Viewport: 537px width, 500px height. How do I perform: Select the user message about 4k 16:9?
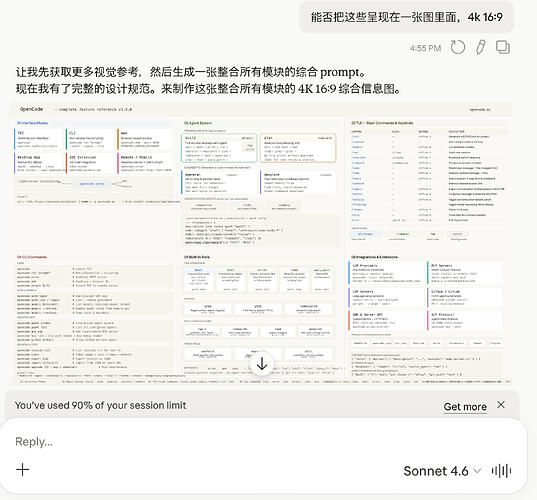(407, 17)
